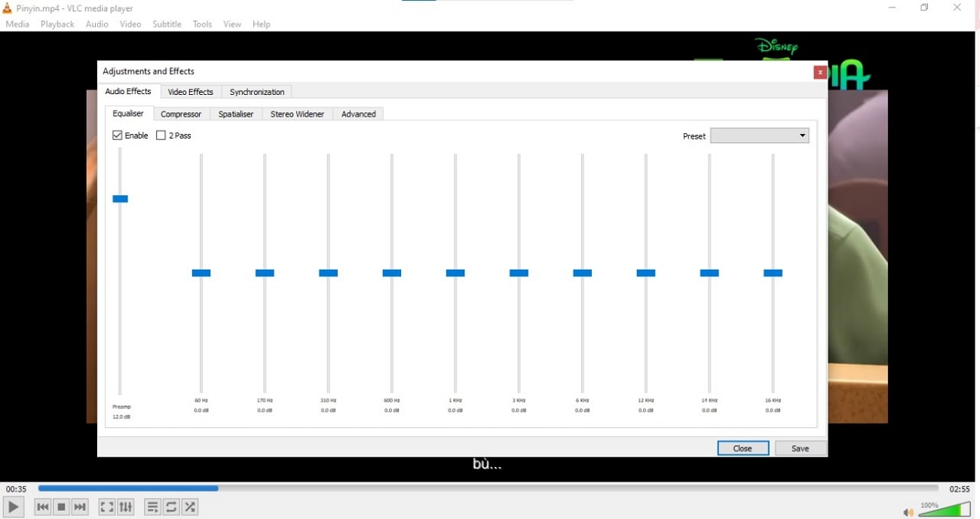Open extended settings (equalizer icon)
980x519 pixels.
pyautogui.click(x=126, y=507)
